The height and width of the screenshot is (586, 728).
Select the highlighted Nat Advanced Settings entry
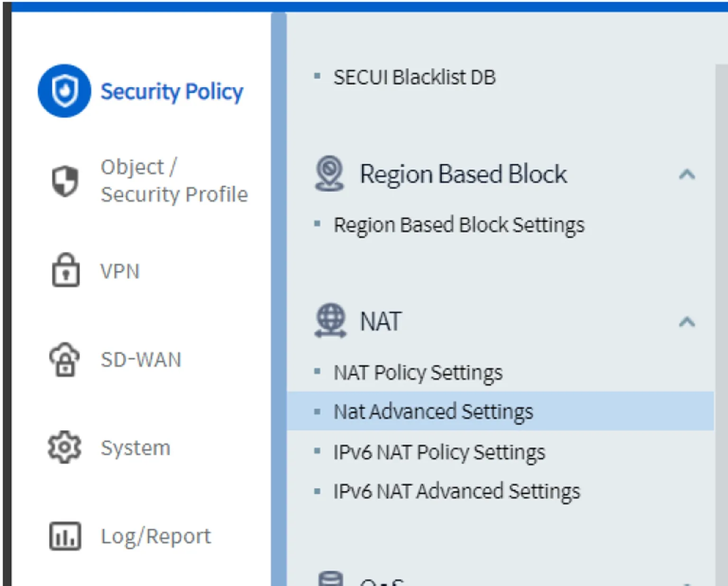click(x=433, y=412)
